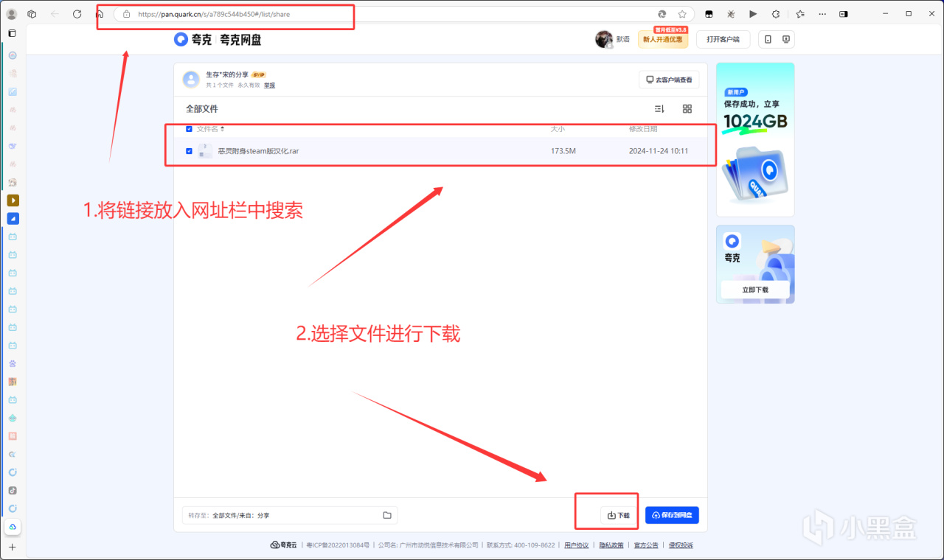Sort files by 文件名 column

[210, 129]
